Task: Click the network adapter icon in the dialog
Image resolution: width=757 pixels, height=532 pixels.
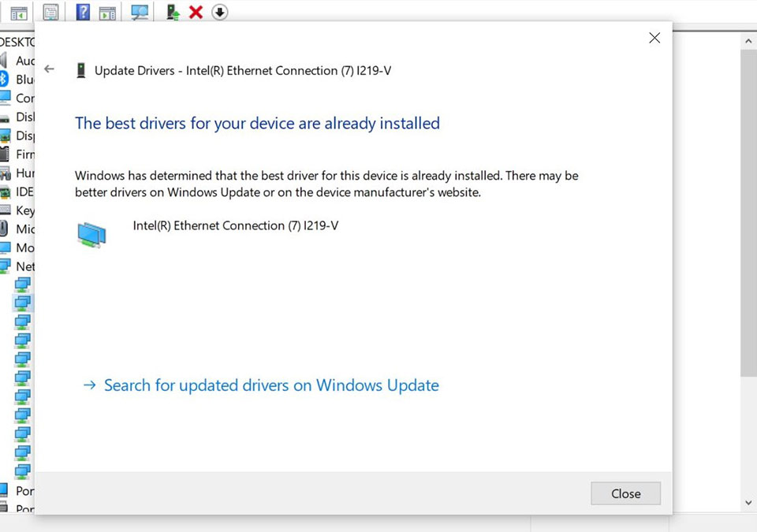Action: coord(91,235)
